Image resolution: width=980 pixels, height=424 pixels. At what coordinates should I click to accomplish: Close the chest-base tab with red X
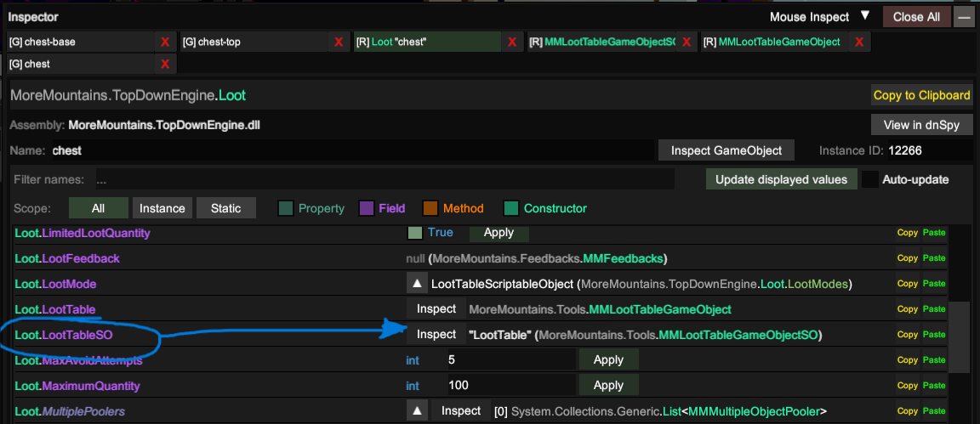click(165, 42)
